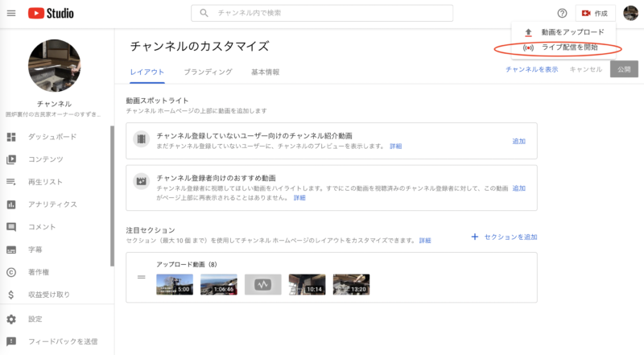Click the featured video clapper icon
The image size is (644, 355).
pos(142,181)
